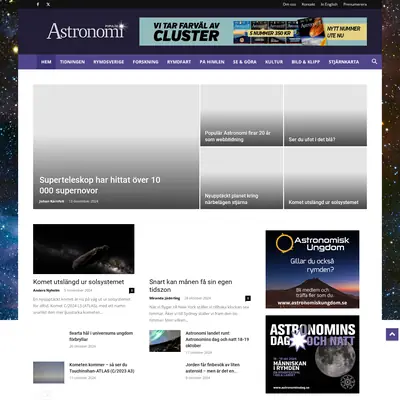Open the Se & göra menu item

click(x=245, y=62)
